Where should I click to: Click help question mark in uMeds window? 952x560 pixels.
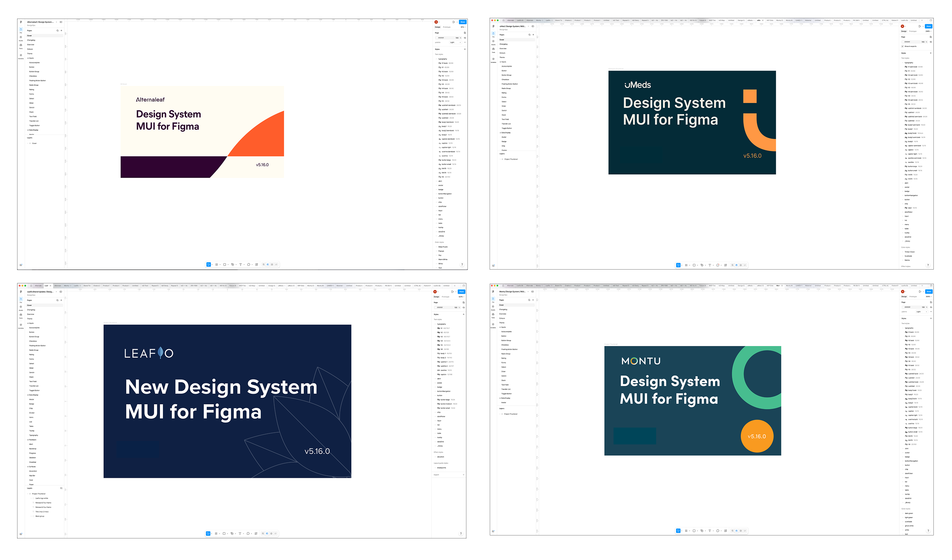928,265
